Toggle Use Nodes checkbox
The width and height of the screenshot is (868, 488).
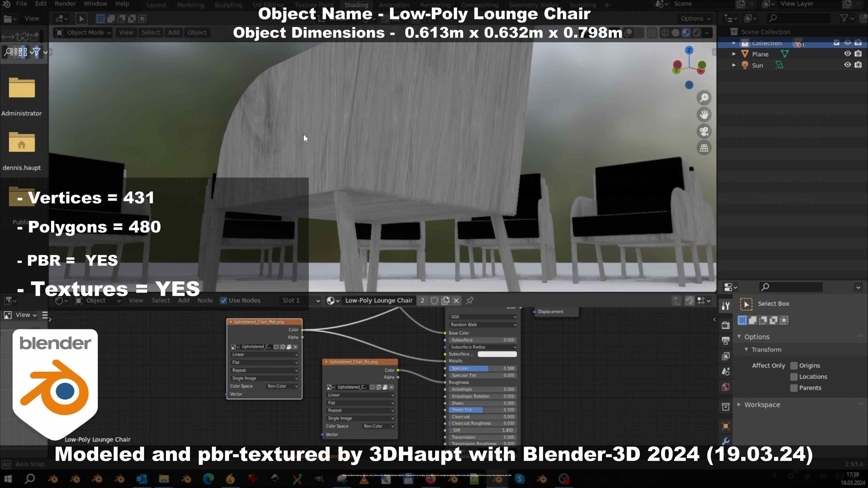(x=223, y=301)
